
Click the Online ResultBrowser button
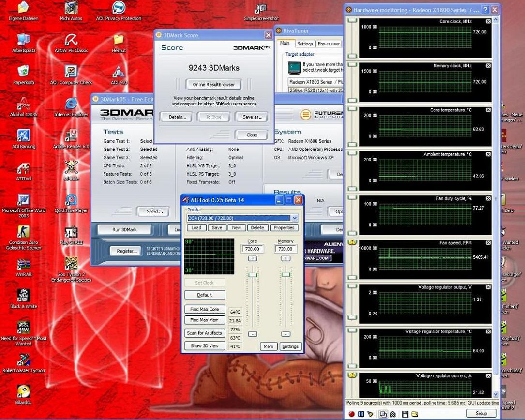(x=213, y=84)
